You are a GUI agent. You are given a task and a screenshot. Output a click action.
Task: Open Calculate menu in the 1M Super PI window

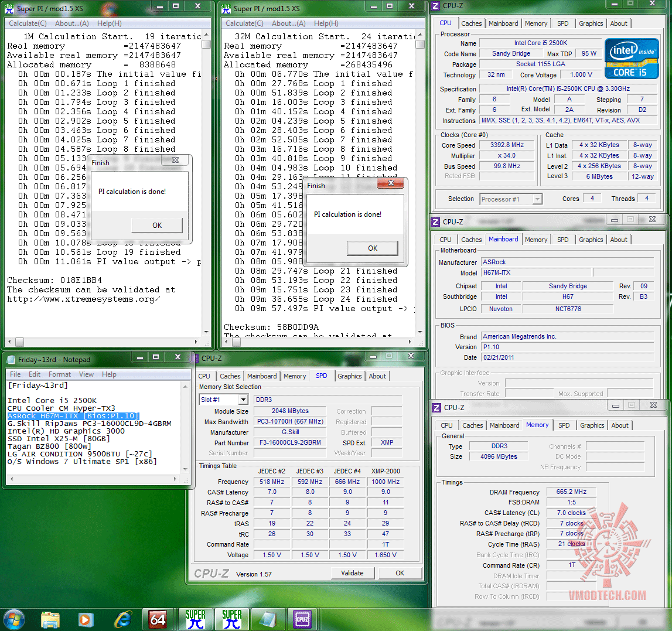pos(28,23)
